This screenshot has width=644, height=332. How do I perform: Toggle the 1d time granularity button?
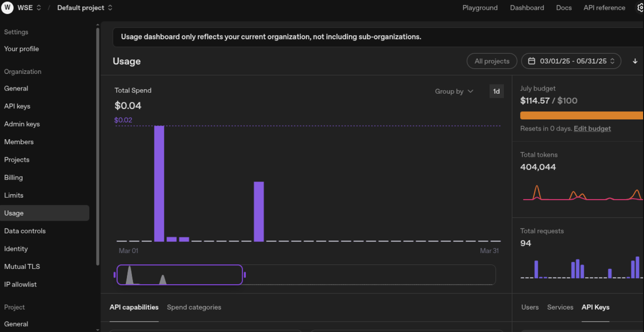[x=496, y=91]
